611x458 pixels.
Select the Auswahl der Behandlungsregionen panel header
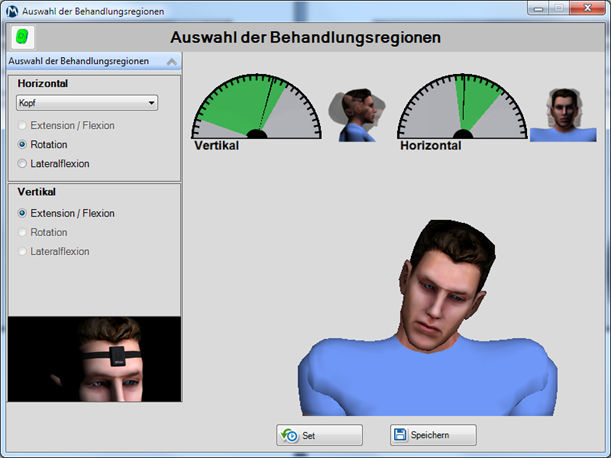click(80, 62)
